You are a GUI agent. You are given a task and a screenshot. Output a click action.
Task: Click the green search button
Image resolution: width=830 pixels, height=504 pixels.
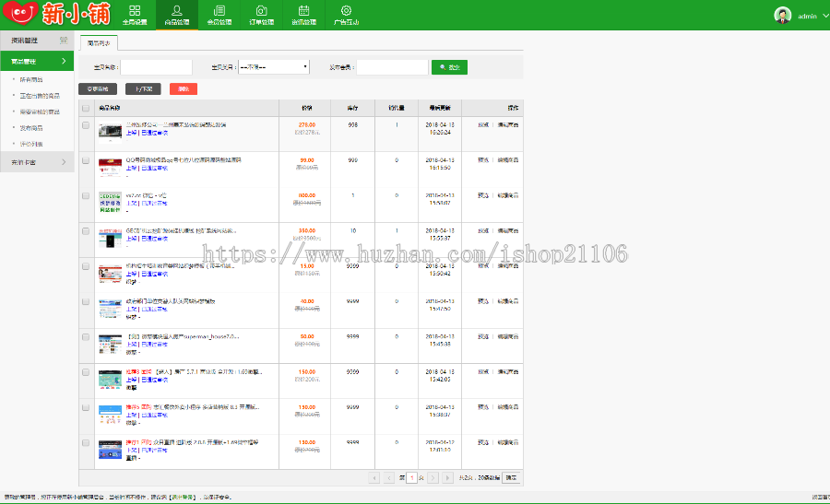coord(449,67)
